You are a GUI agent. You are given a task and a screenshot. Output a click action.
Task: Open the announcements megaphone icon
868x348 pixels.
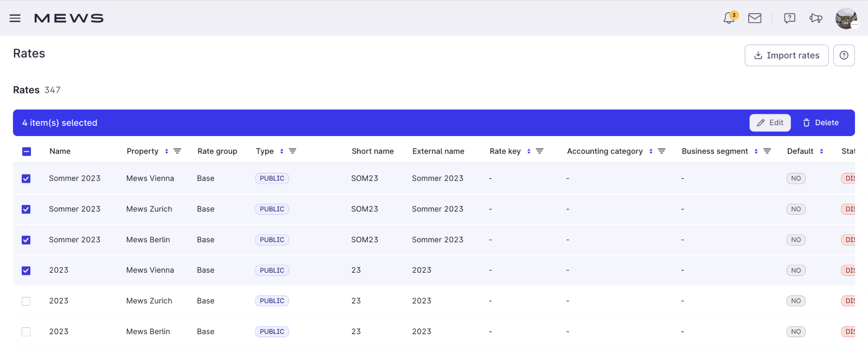click(816, 18)
